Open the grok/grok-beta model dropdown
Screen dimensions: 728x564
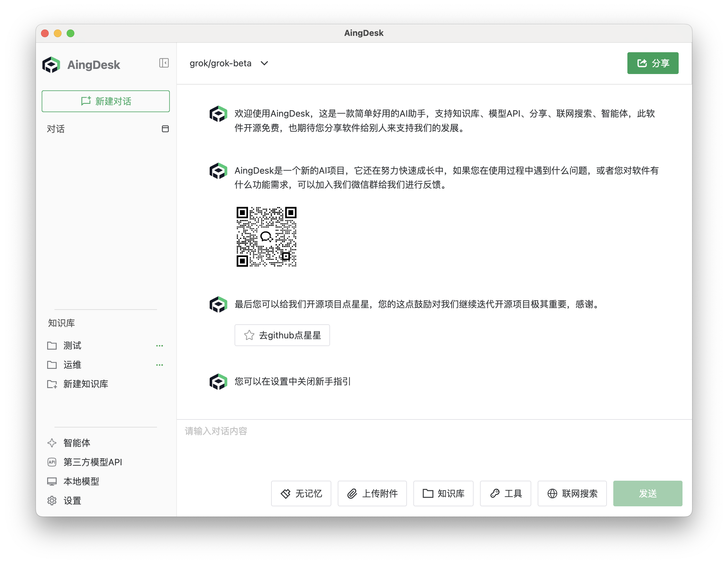229,63
